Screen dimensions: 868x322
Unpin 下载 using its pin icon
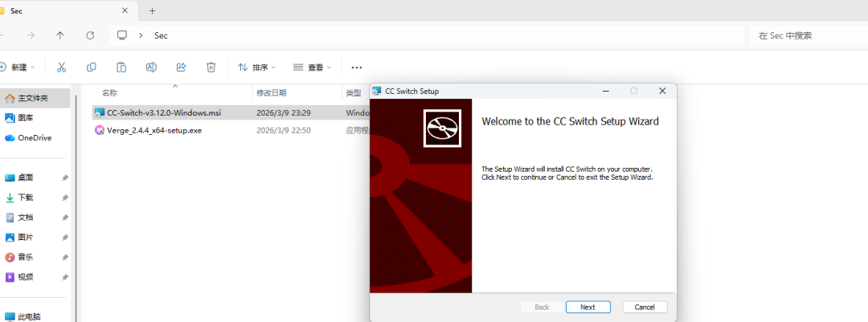coord(65,198)
